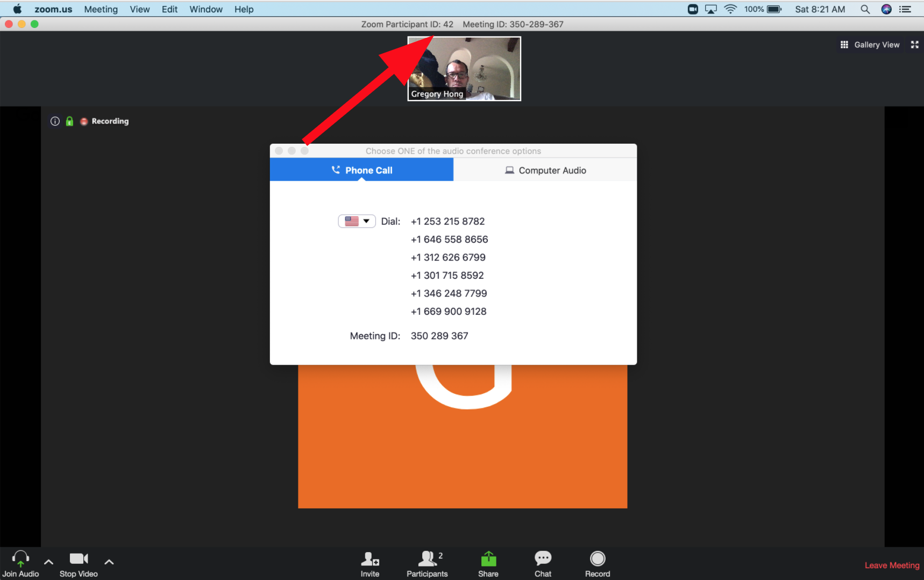The image size is (924, 580).
Task: Open the country flag dropdown
Action: point(357,221)
